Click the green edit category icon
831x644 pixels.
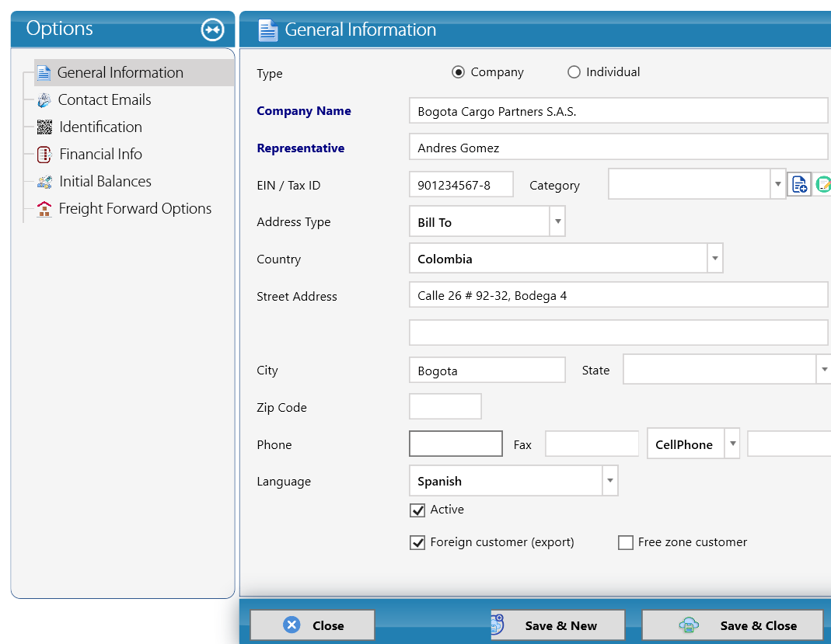(x=823, y=184)
